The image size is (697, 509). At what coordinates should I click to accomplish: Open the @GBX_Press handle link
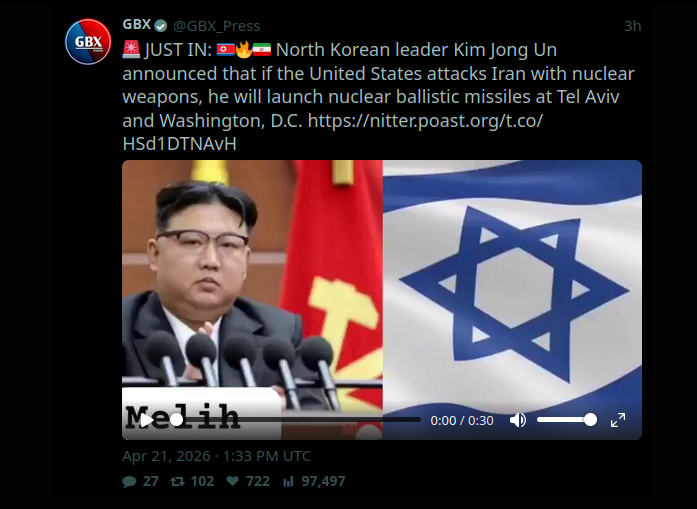pos(216,26)
